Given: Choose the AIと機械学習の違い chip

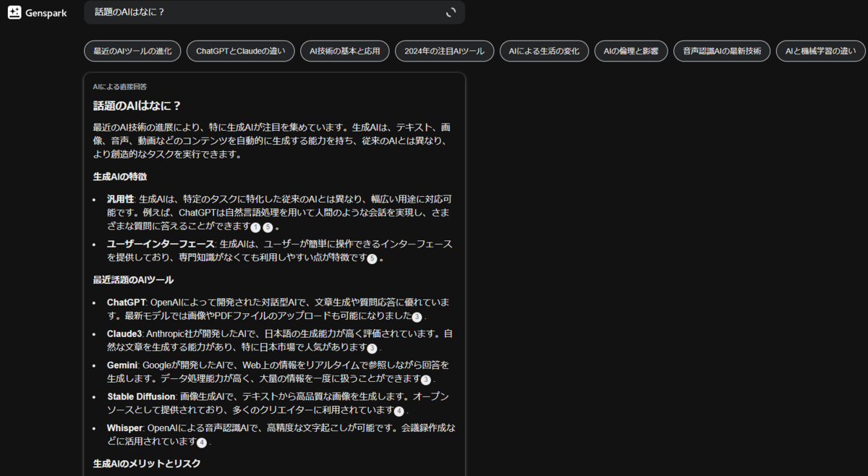Looking at the screenshot, I should point(820,51).
